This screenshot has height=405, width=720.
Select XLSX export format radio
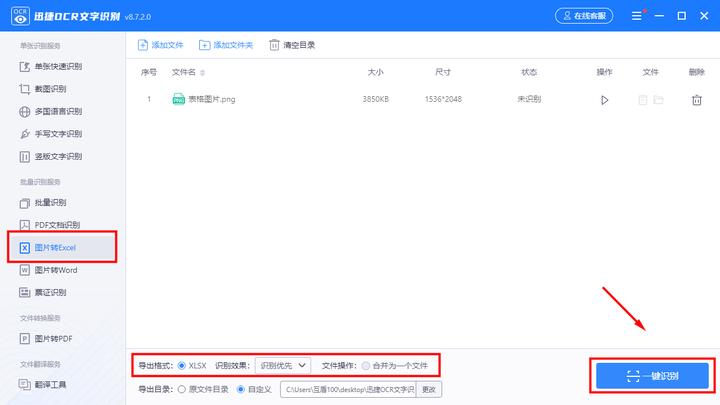182,366
